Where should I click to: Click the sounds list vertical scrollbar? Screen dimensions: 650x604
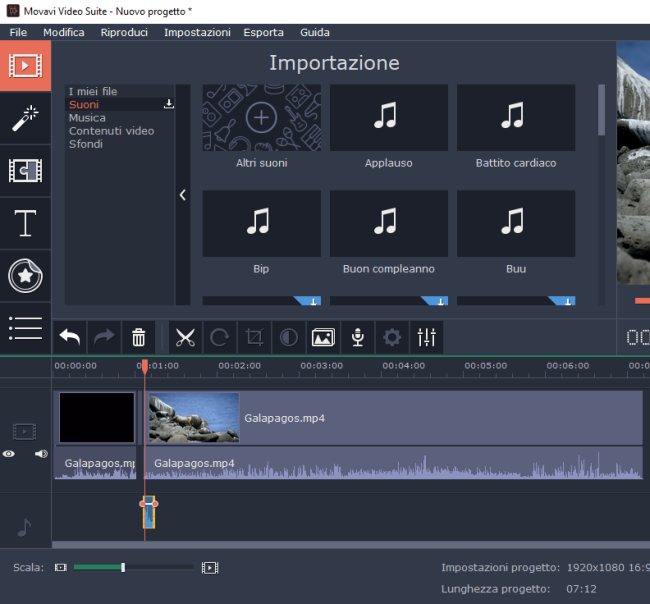601,110
